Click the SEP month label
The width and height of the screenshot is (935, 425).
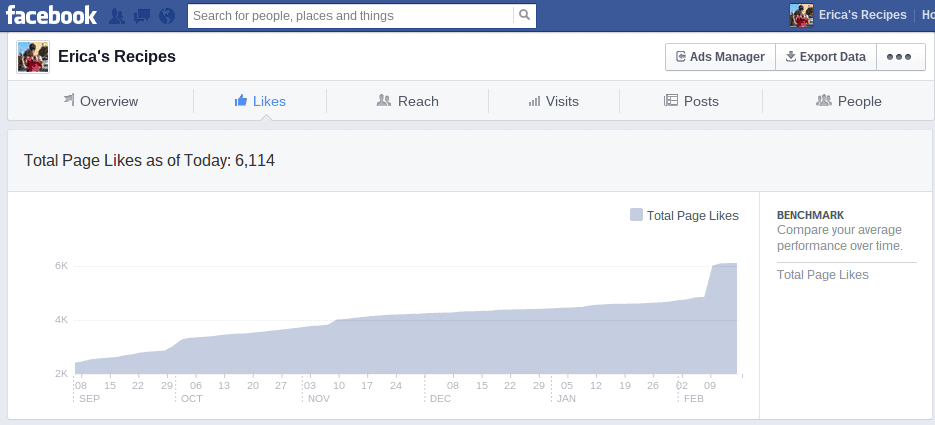[89, 398]
